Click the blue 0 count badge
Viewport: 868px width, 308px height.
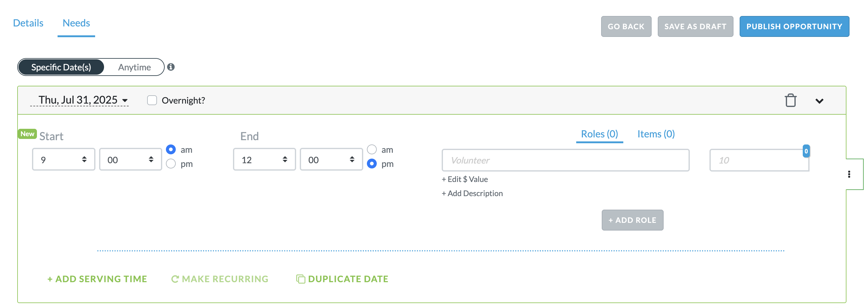point(806,151)
